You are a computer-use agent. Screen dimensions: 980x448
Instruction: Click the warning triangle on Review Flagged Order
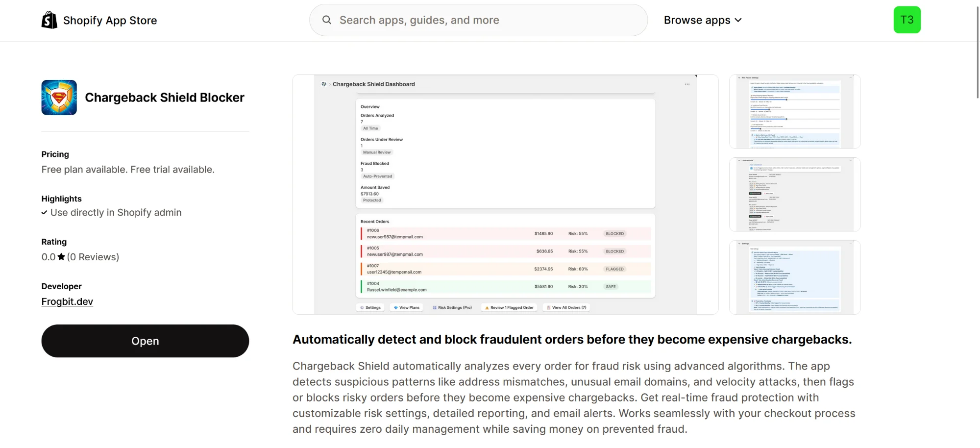pos(487,307)
